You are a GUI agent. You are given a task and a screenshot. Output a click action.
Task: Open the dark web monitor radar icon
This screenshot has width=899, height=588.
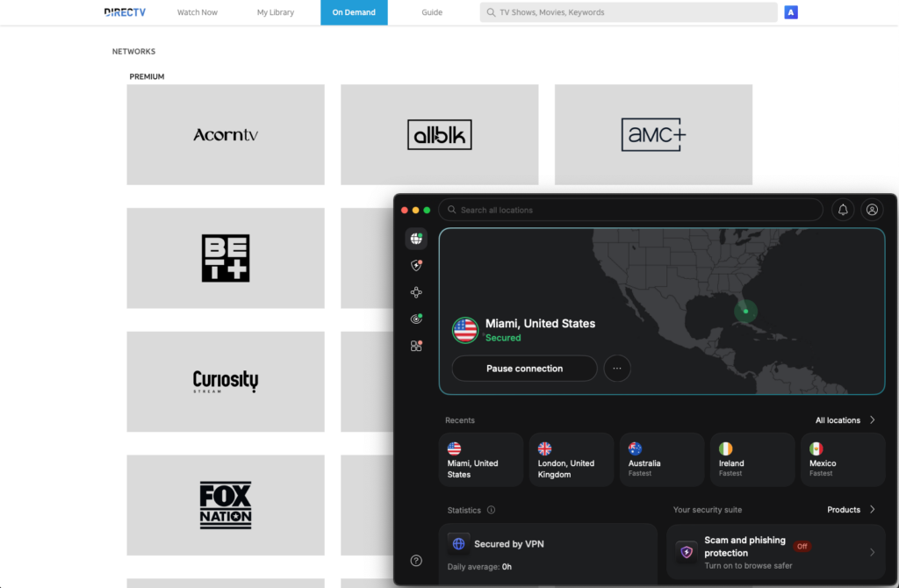[x=416, y=319]
